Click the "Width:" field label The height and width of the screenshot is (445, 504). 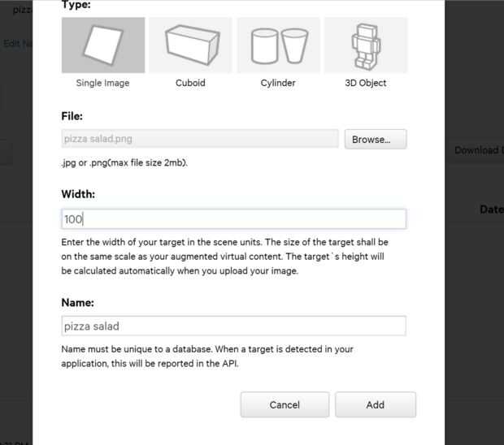click(78, 194)
